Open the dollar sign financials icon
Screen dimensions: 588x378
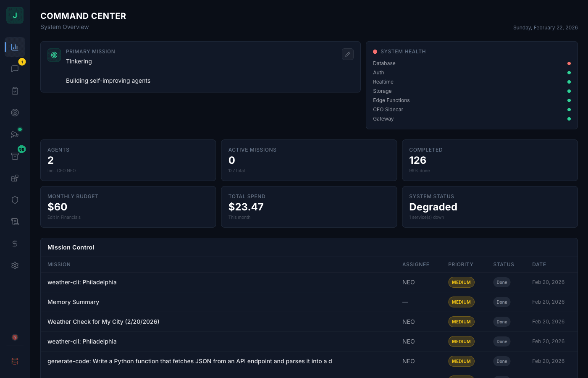point(15,244)
